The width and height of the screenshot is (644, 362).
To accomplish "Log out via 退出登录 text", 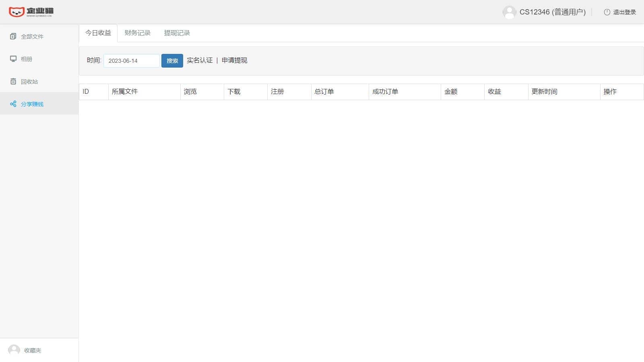I will click(624, 12).
